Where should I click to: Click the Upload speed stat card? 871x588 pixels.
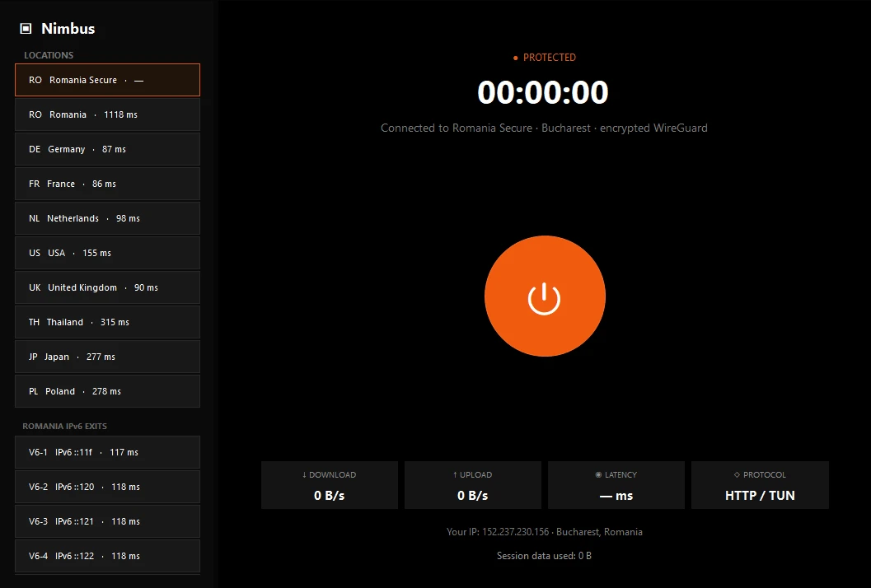473,485
